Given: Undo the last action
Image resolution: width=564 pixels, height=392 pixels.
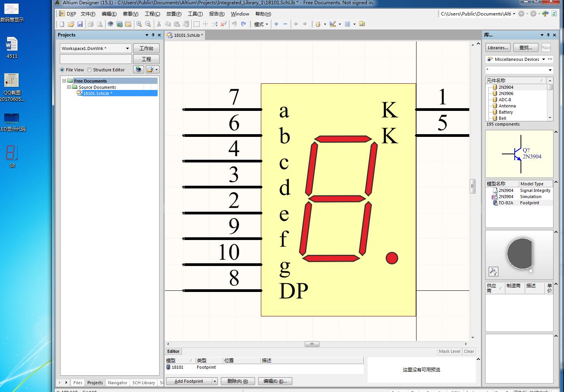Looking at the screenshot, I should click(234, 24).
